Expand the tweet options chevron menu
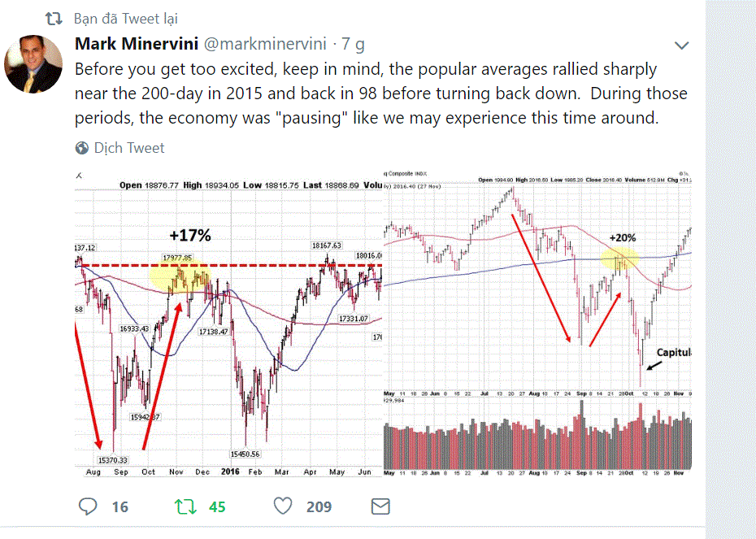 [x=682, y=46]
